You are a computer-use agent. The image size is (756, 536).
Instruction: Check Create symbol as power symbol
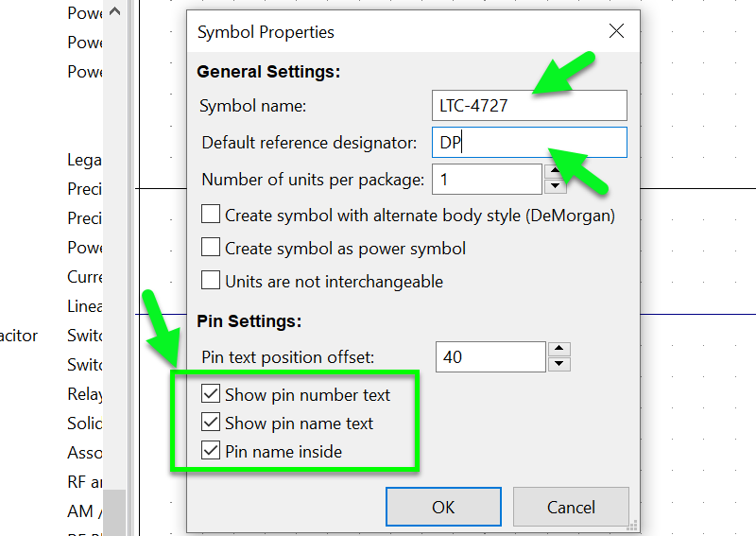(211, 247)
